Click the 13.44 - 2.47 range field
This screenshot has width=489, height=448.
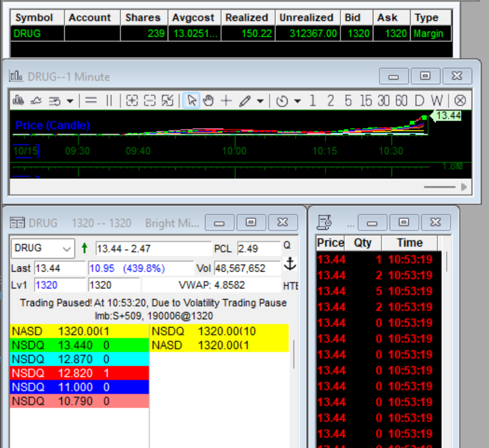[x=153, y=249]
